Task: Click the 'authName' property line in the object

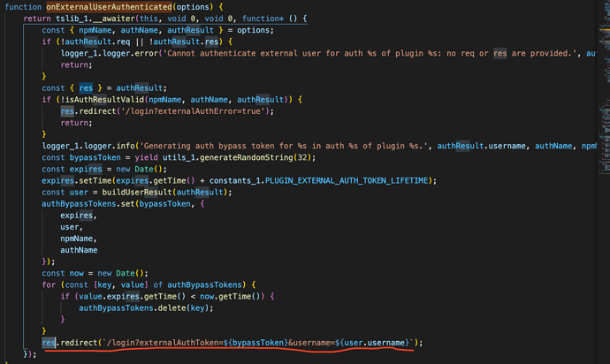Action: (x=79, y=250)
